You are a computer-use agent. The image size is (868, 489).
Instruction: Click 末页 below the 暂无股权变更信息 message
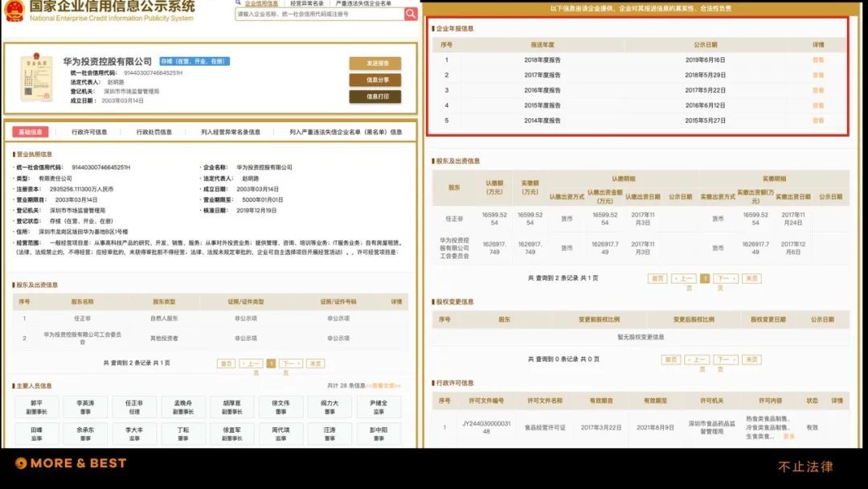(751, 360)
